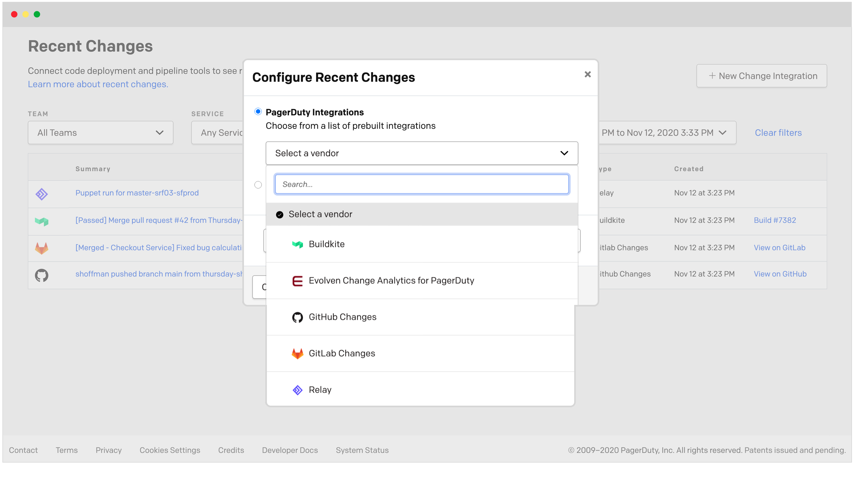Click the GitHub logo in vendor list
Image resolution: width=855 pixels, height=504 pixels.
(297, 317)
